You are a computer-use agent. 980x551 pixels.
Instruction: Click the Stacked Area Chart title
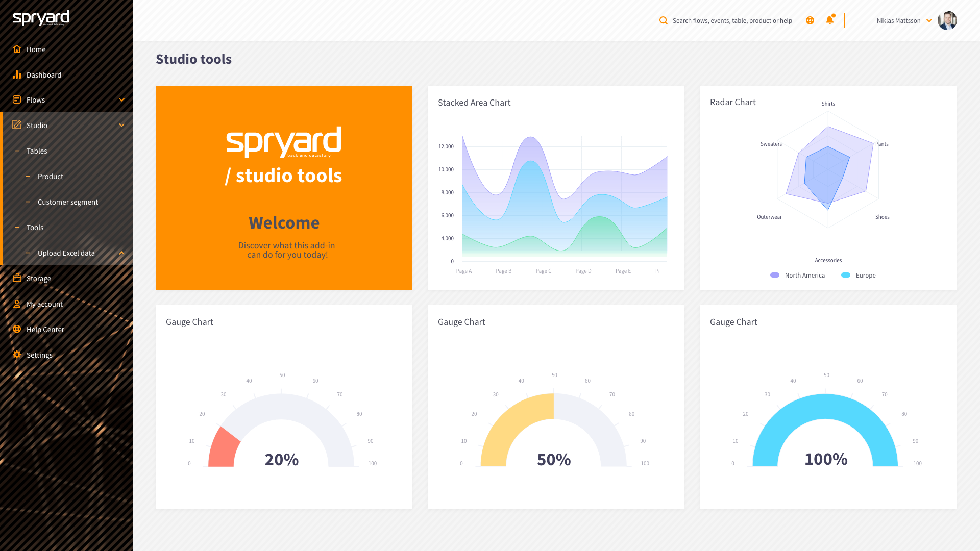(474, 103)
